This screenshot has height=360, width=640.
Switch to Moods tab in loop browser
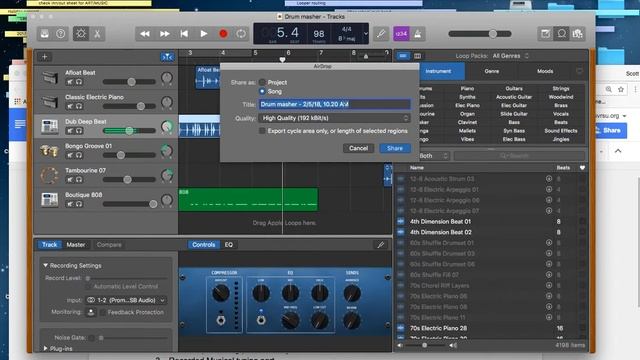coord(545,71)
